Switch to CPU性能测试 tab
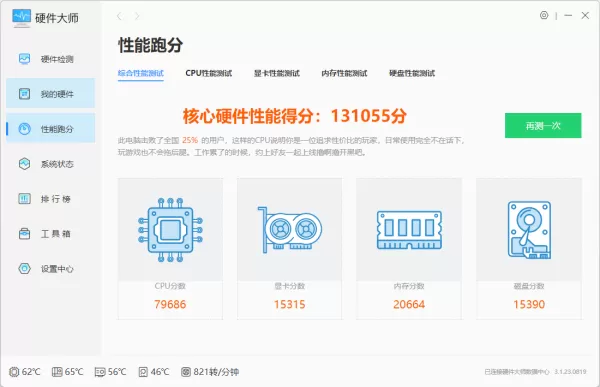This screenshot has width=600, height=387. [209, 73]
